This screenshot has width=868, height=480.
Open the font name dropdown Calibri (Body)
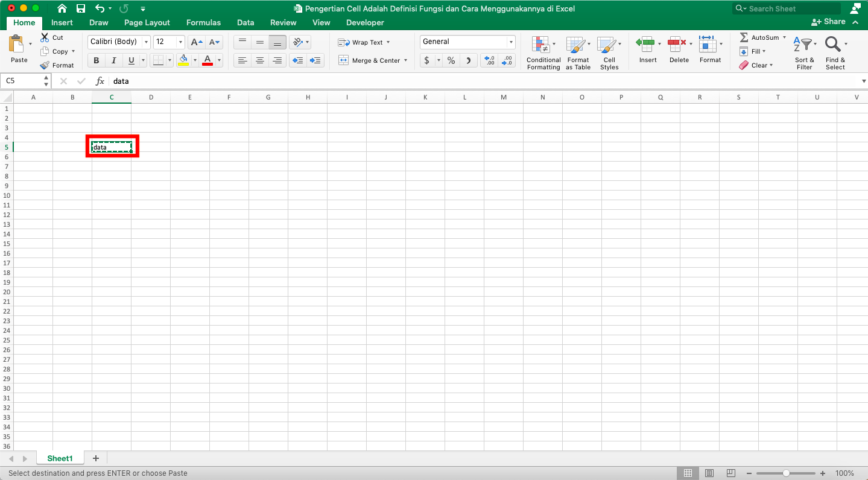pyautogui.click(x=146, y=42)
